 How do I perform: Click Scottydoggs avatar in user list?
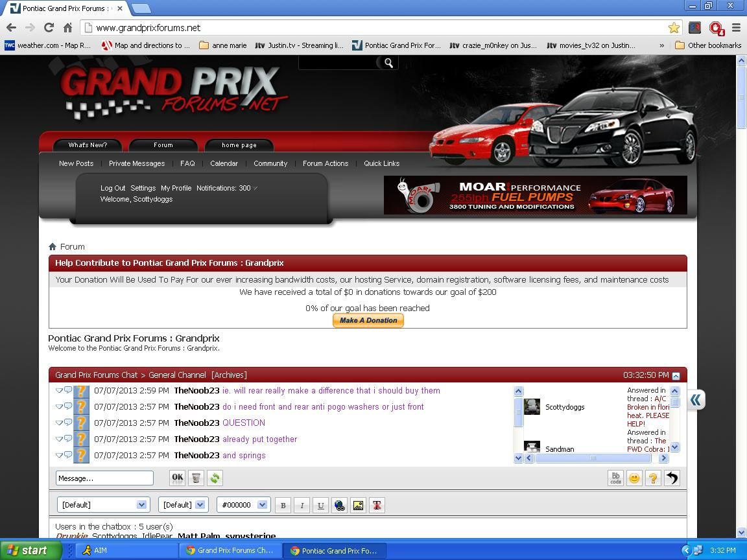[532, 406]
